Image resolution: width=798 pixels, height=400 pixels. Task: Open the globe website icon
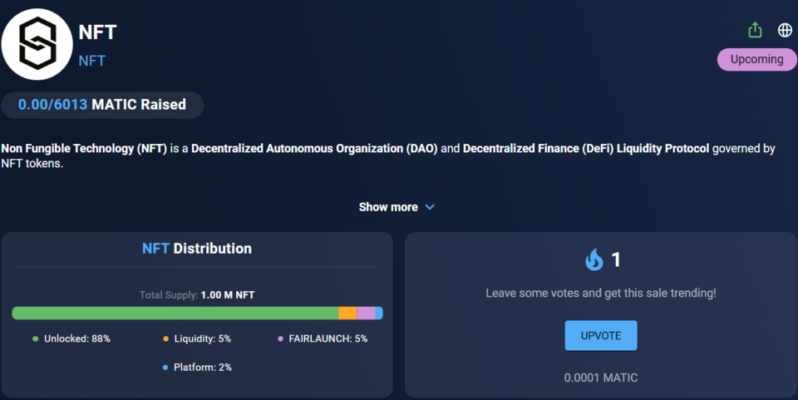[784, 29]
